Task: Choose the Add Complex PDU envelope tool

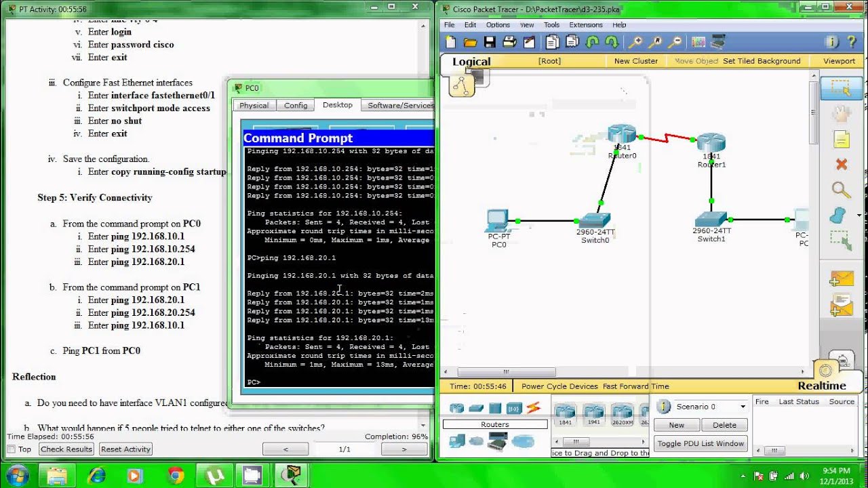Action: (x=841, y=306)
